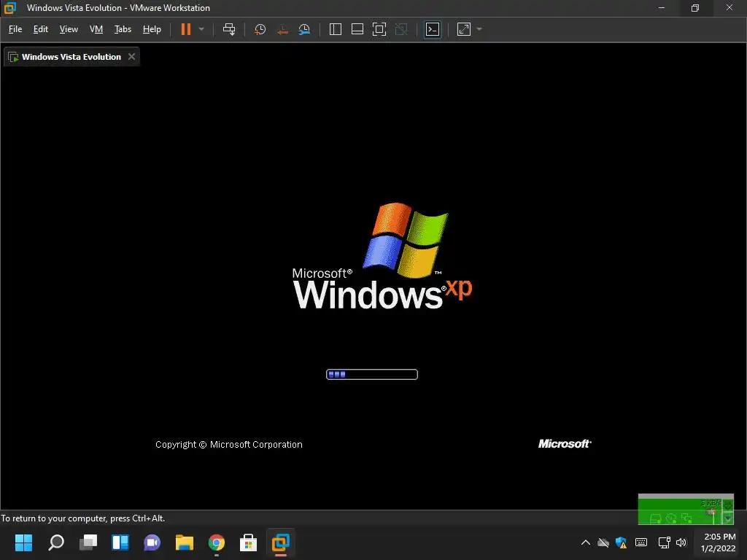The image size is (747, 560).
Task: Select the Windows Vista Evolution tab
Action: 71,57
